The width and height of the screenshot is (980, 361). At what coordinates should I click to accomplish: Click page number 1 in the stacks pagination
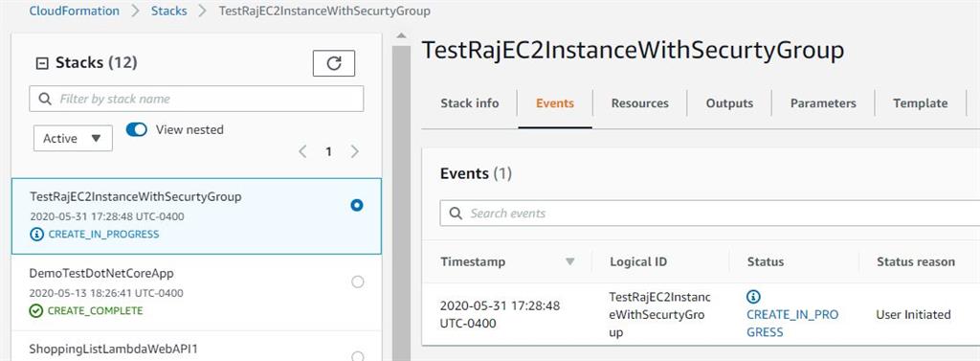click(x=329, y=151)
